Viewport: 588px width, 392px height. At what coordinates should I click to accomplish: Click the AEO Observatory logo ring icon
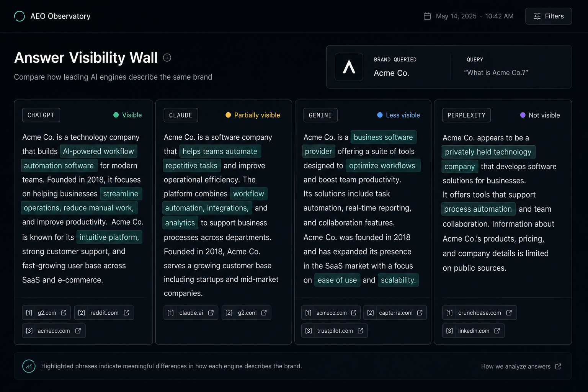pyautogui.click(x=20, y=16)
